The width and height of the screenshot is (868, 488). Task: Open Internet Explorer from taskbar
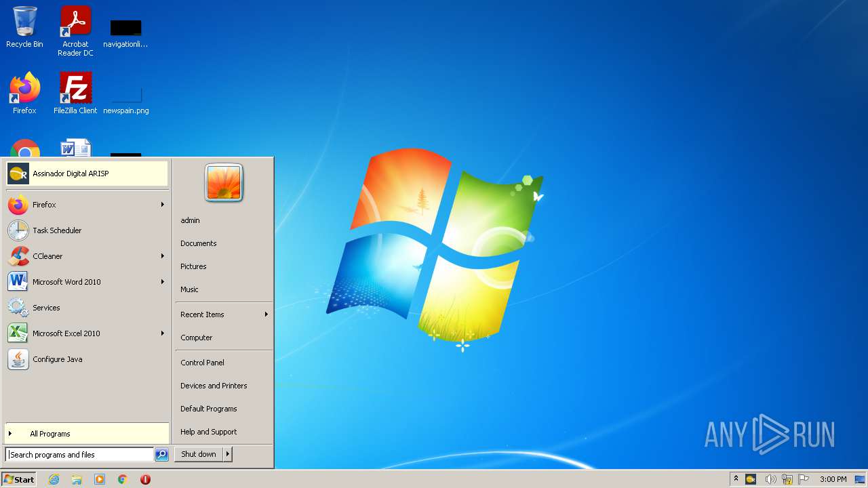pos(54,479)
